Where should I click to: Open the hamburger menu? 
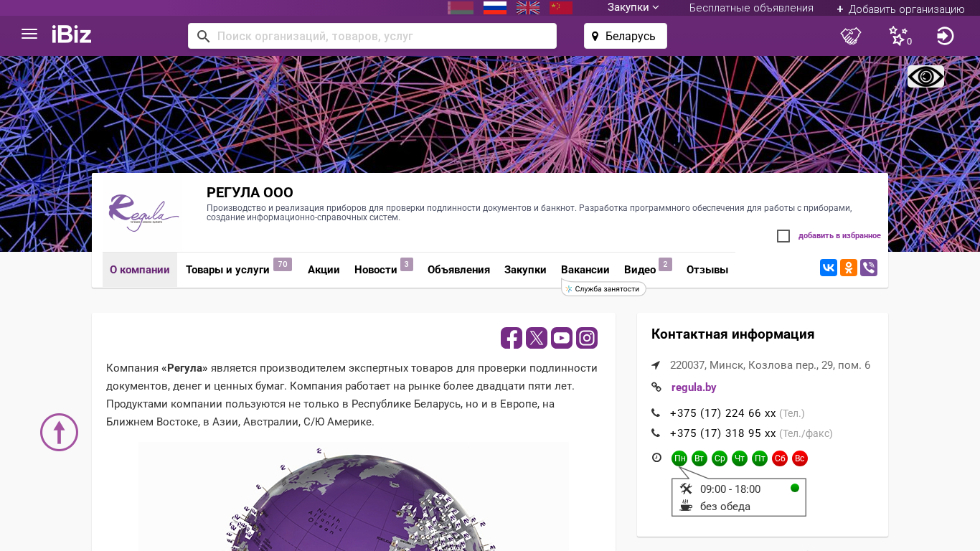coord(29,34)
